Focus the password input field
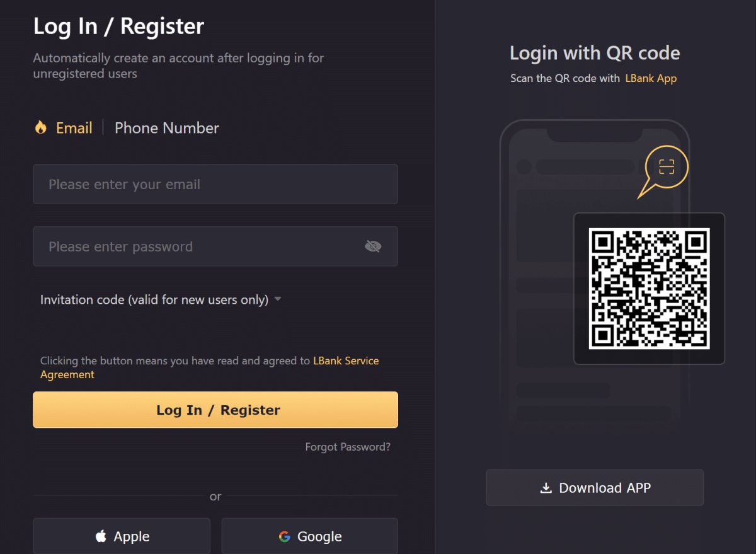This screenshot has width=756, height=554. (x=215, y=246)
